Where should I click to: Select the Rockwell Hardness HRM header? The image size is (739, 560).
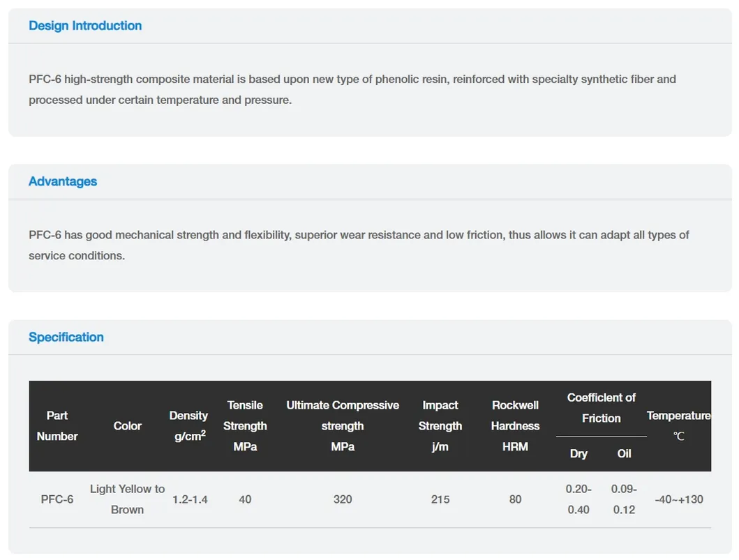pyautogui.click(x=515, y=426)
